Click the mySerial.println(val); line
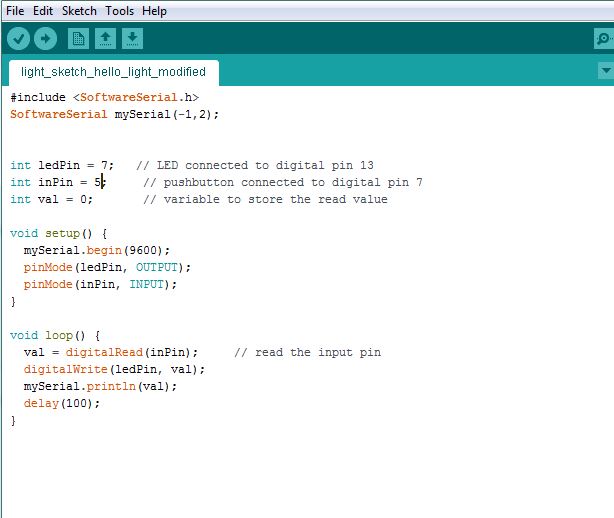 (100, 386)
